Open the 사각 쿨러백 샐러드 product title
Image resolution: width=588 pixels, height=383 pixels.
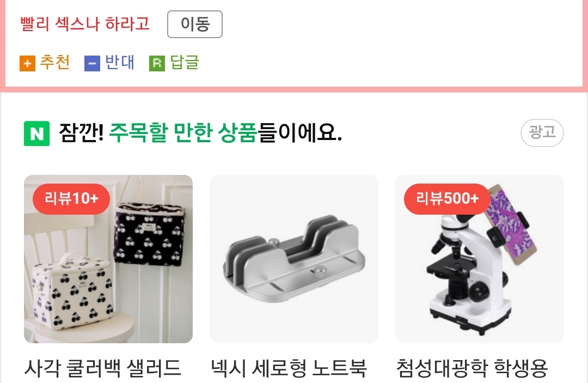tap(103, 368)
